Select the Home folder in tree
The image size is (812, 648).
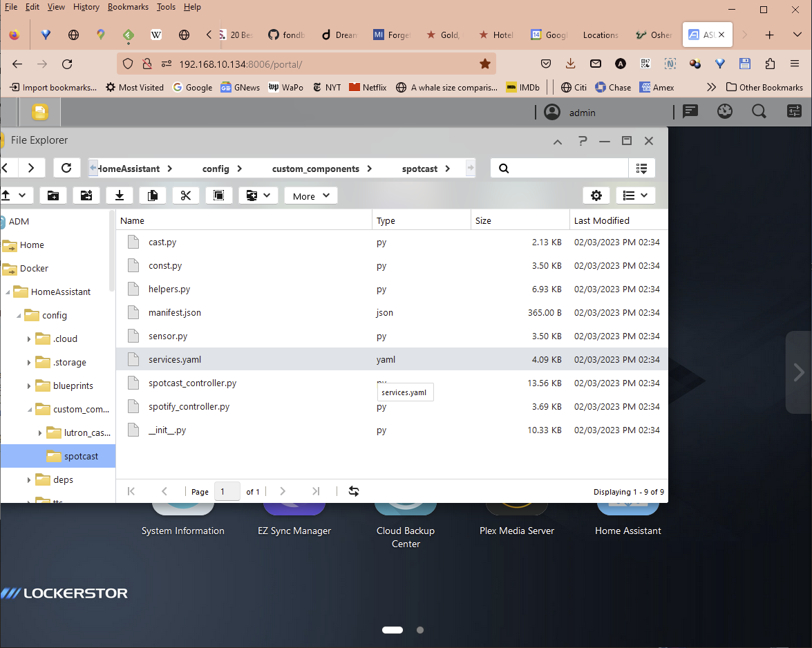click(x=32, y=245)
